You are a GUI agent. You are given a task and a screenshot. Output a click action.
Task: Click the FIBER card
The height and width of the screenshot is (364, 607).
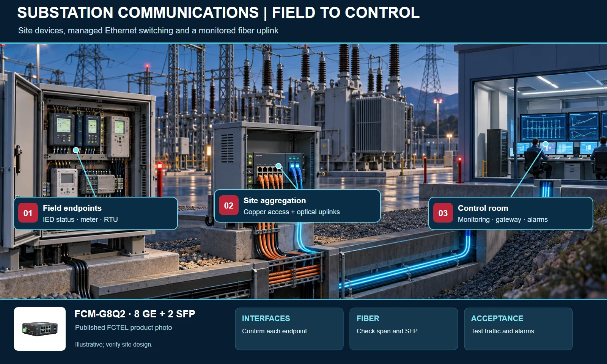click(404, 329)
